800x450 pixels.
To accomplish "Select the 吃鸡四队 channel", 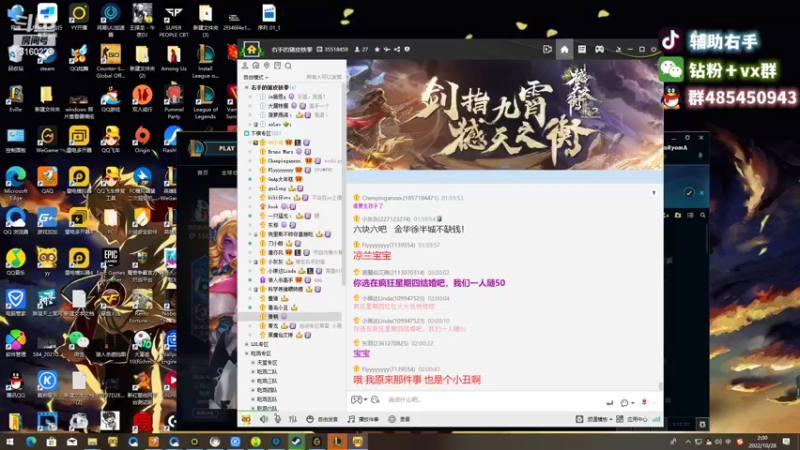I will pos(267,390).
